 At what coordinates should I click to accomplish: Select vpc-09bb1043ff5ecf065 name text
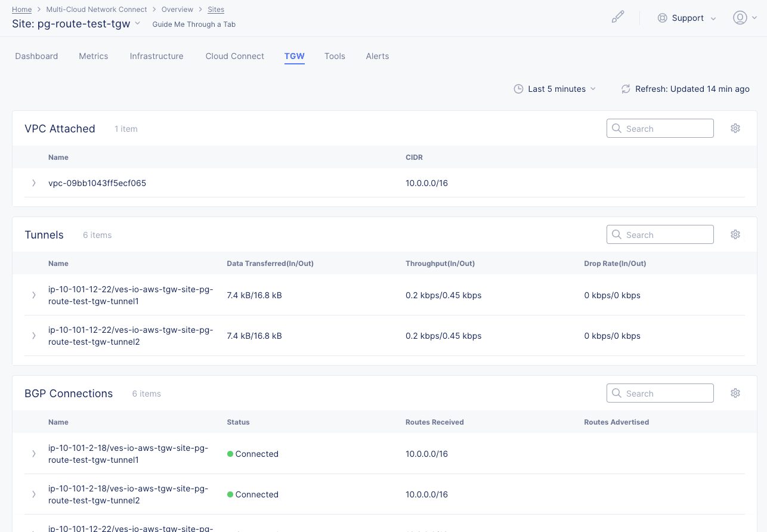click(x=97, y=183)
